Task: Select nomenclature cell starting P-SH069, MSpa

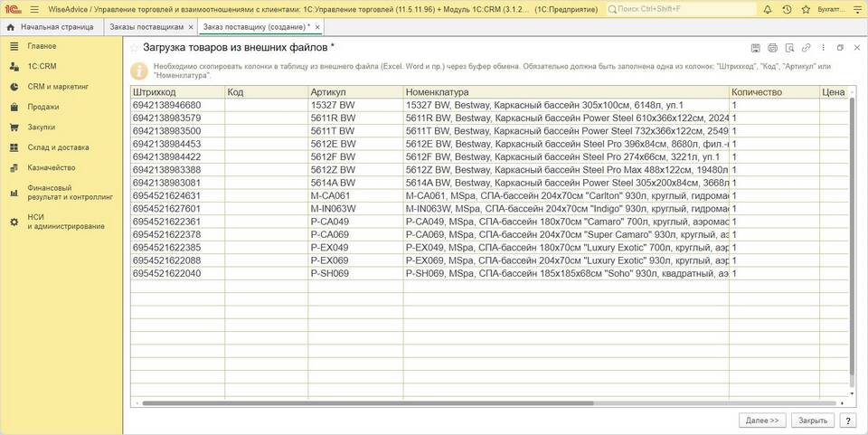Action: click(566, 273)
